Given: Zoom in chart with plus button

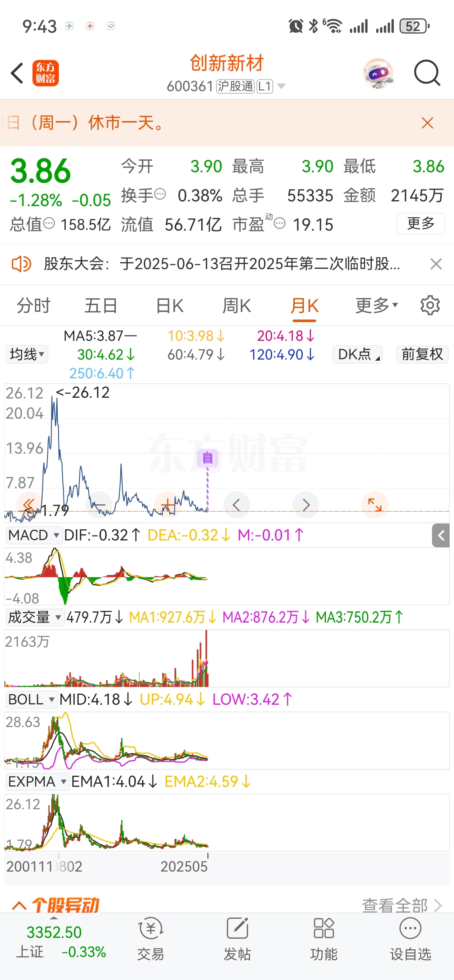Looking at the screenshot, I should click(168, 505).
